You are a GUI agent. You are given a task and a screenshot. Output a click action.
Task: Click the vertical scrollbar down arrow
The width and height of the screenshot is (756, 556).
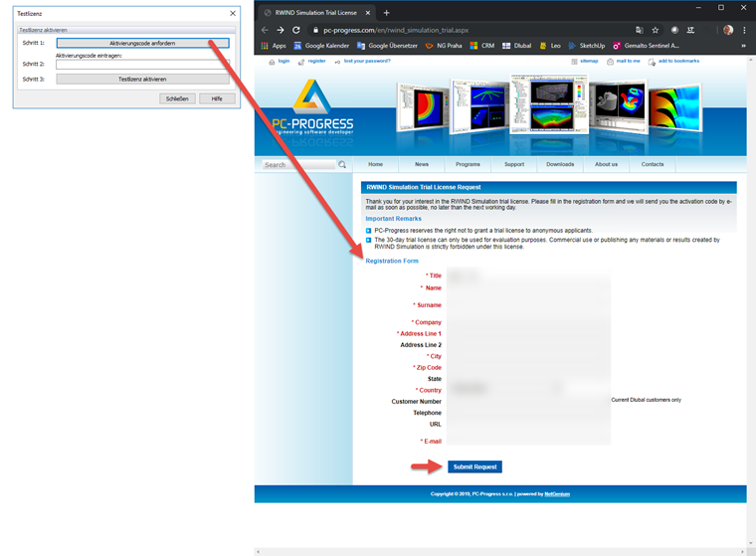pos(751,543)
